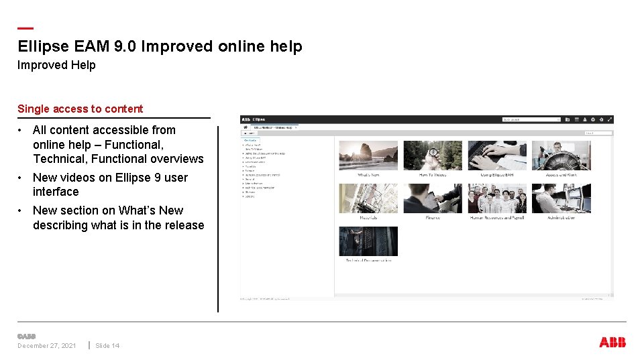Click the search field in the help toolbar
The height and width of the screenshot is (362, 644).
[x=598, y=133]
